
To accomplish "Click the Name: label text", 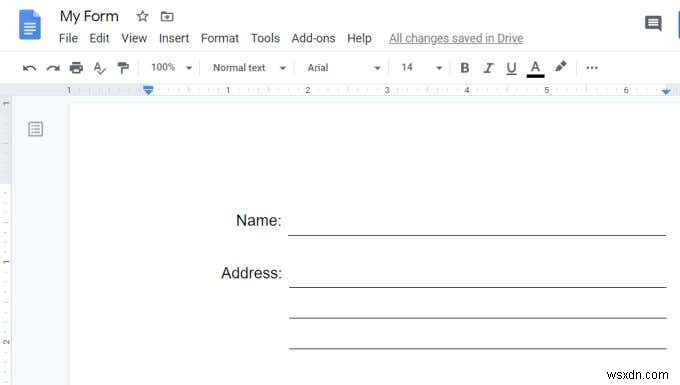I will coord(258,220).
